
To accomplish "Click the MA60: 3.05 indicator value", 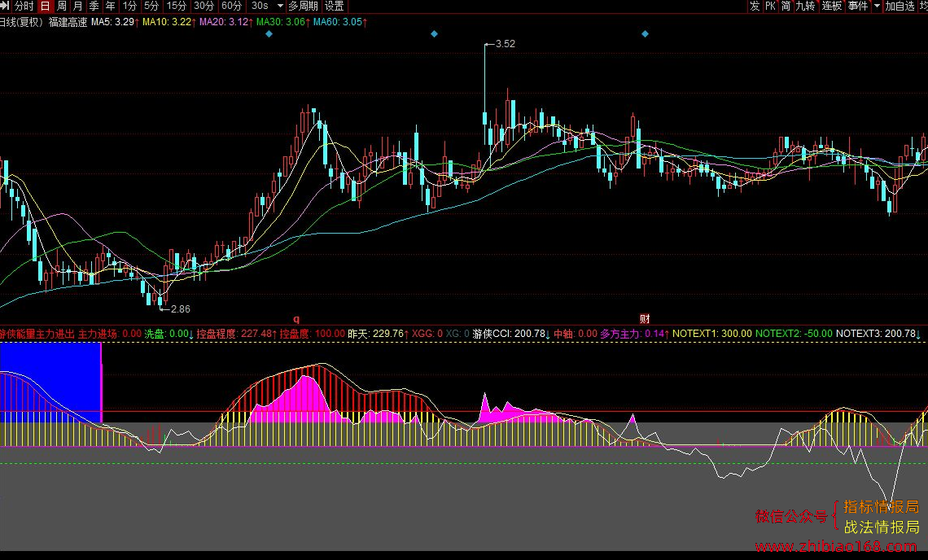I will pos(340,22).
